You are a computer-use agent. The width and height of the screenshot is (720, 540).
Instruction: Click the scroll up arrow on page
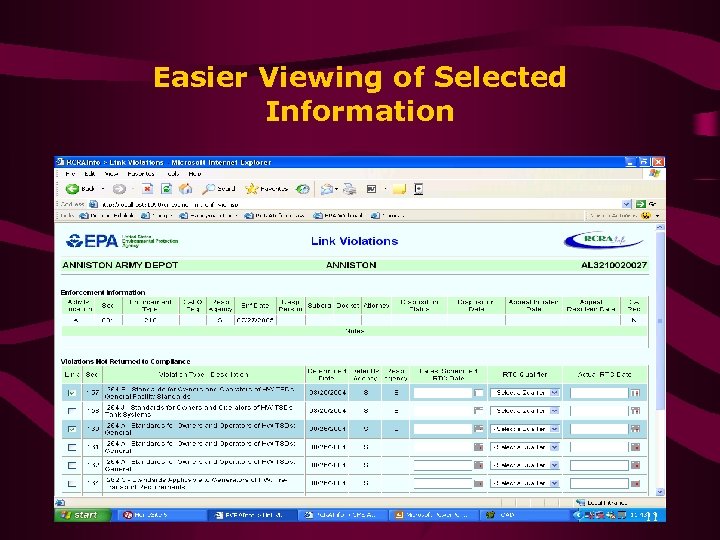click(x=660, y=227)
